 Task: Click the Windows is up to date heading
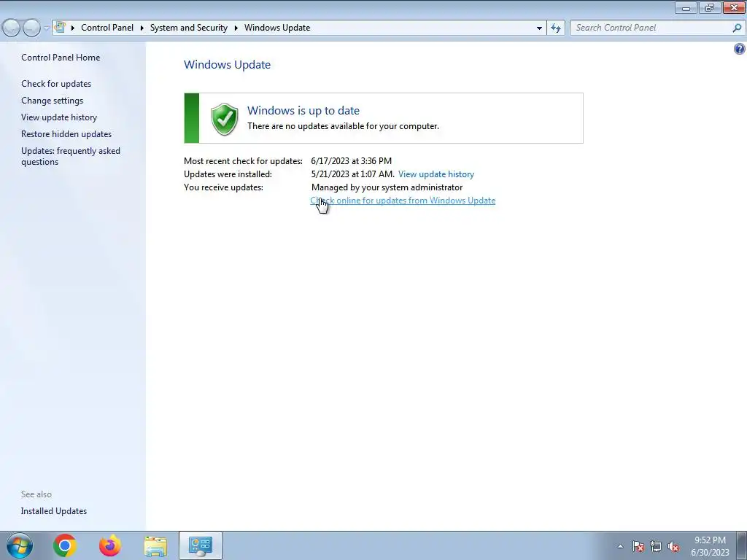tap(303, 111)
